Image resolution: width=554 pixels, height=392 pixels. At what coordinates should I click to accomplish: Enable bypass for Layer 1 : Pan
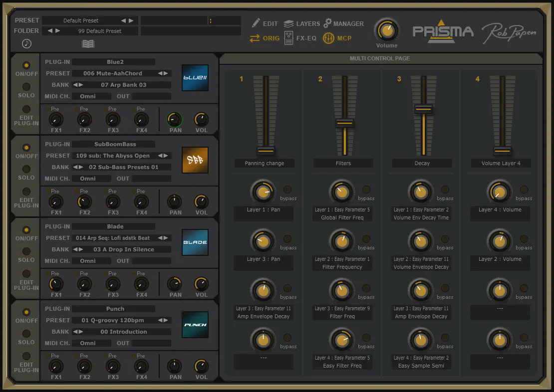pyautogui.click(x=287, y=190)
